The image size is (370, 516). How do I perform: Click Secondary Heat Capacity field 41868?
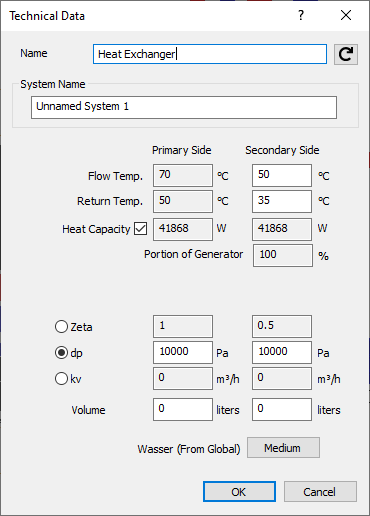pos(282,229)
